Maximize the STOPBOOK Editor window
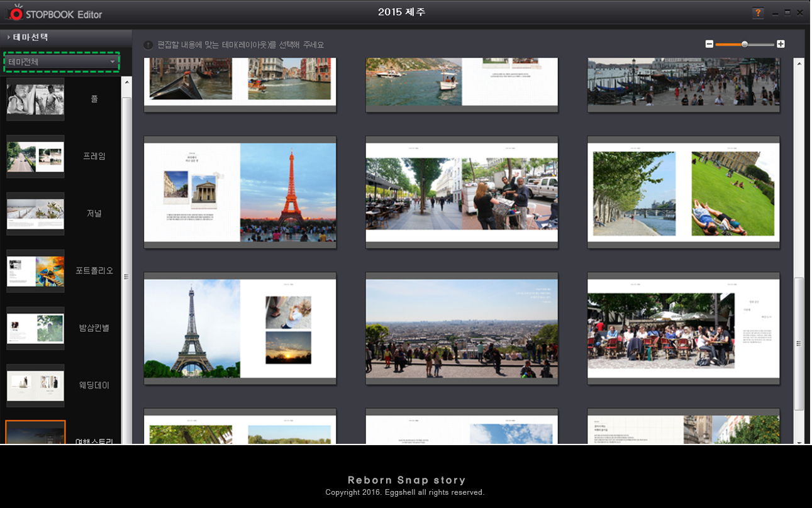This screenshot has width=812, height=508. (787, 13)
